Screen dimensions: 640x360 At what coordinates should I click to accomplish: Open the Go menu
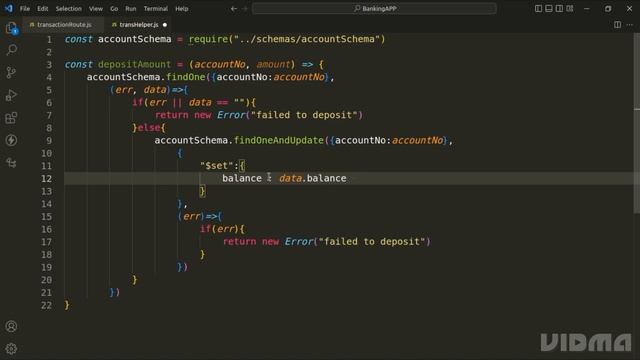point(114,9)
